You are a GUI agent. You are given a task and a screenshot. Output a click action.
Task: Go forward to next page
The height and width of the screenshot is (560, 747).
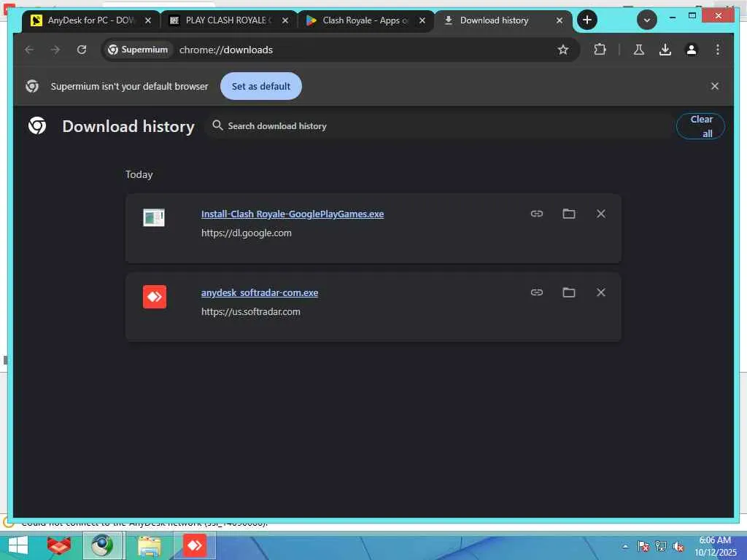point(55,50)
